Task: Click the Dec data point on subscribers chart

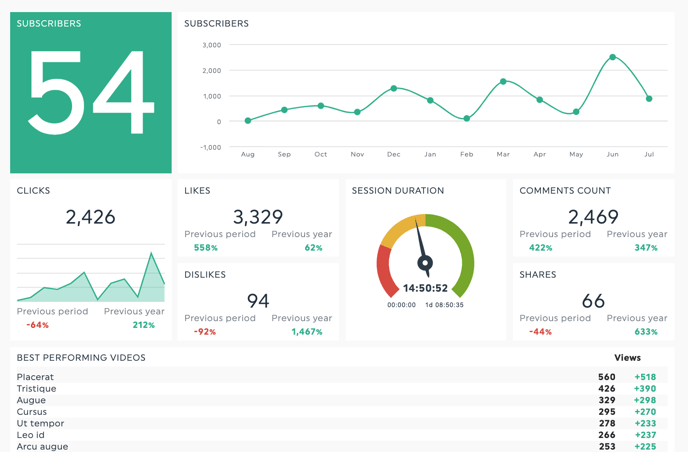Action: click(x=394, y=88)
